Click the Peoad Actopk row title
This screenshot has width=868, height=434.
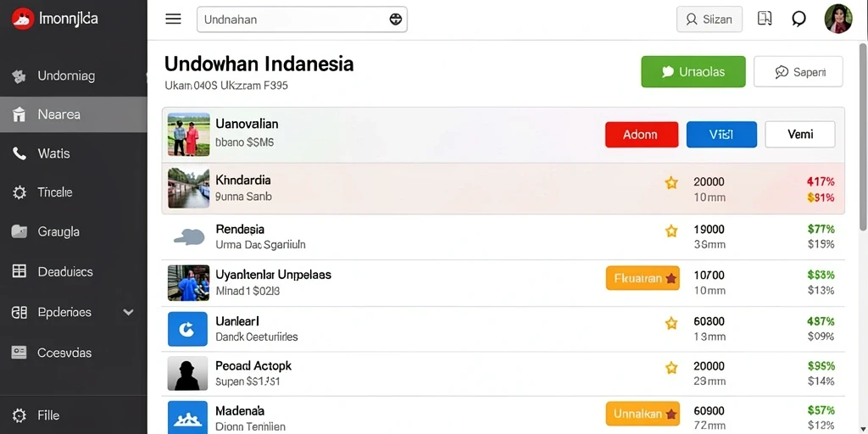point(253,366)
